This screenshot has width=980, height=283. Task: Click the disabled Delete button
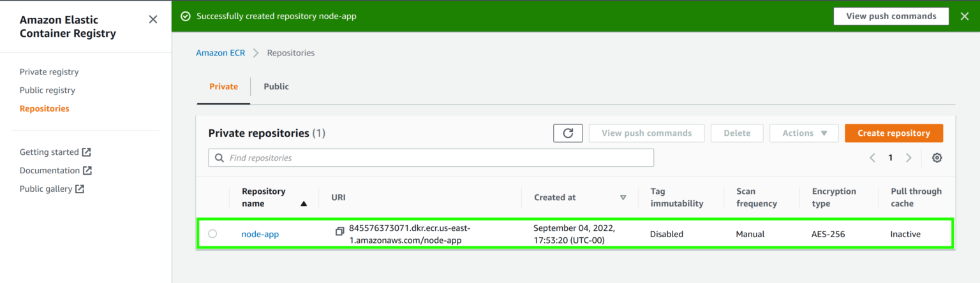pyautogui.click(x=737, y=133)
